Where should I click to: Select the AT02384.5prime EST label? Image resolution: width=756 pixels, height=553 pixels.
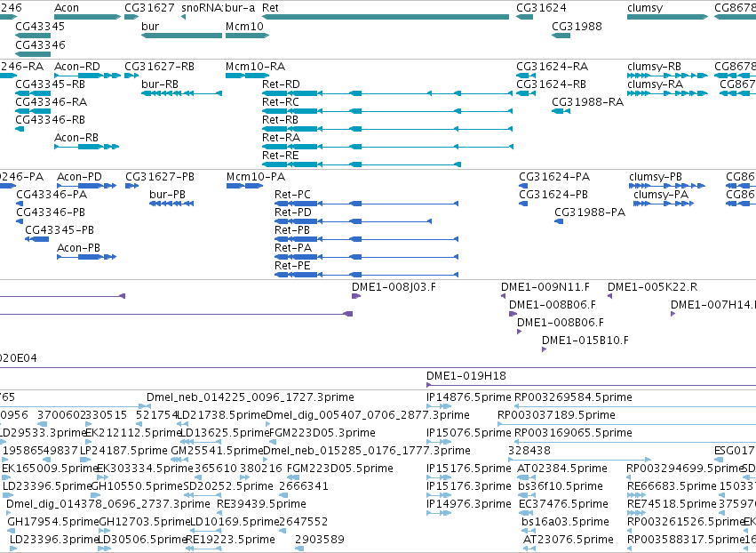(x=562, y=469)
